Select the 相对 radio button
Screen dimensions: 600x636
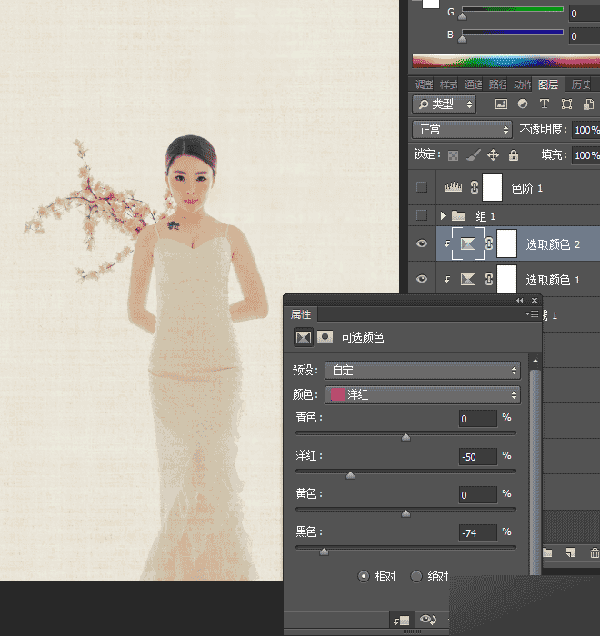tap(363, 576)
